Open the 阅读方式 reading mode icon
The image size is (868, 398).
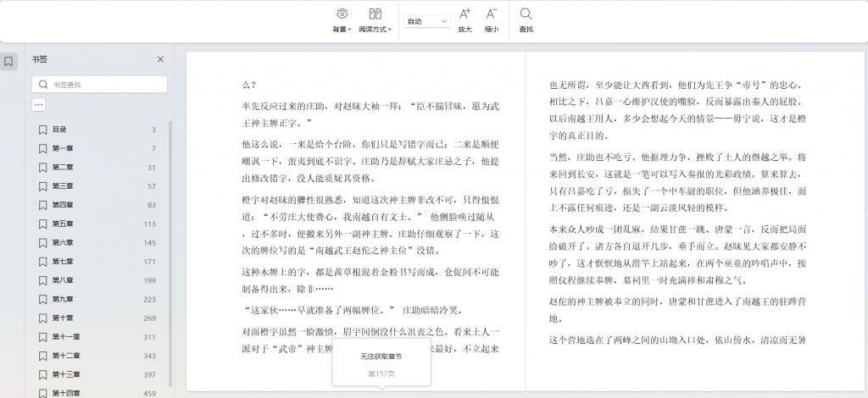pyautogui.click(x=375, y=14)
